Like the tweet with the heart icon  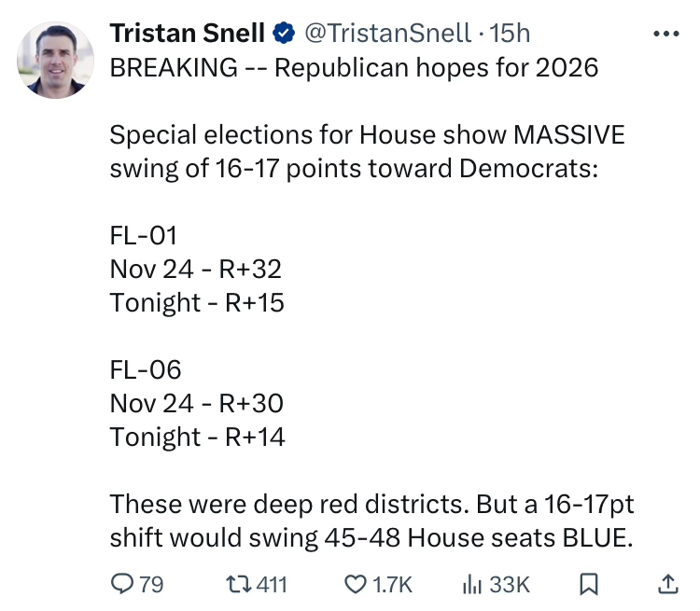tap(356, 584)
